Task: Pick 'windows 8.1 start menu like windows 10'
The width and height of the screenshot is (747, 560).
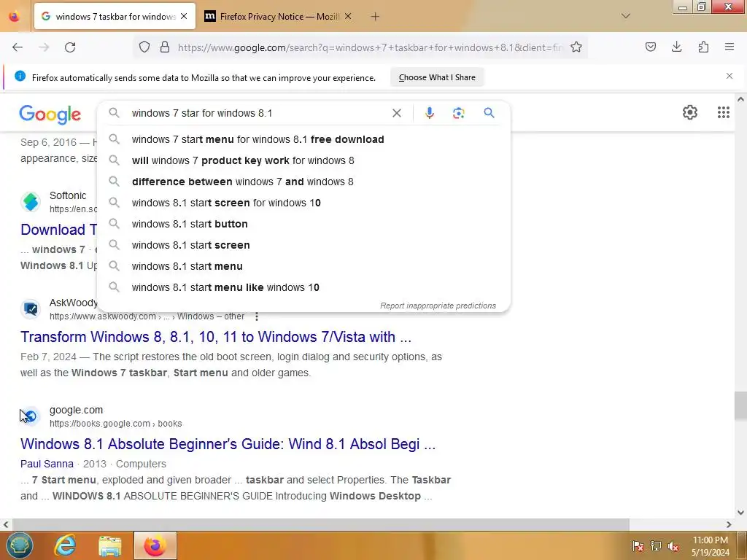Action: tap(303, 287)
